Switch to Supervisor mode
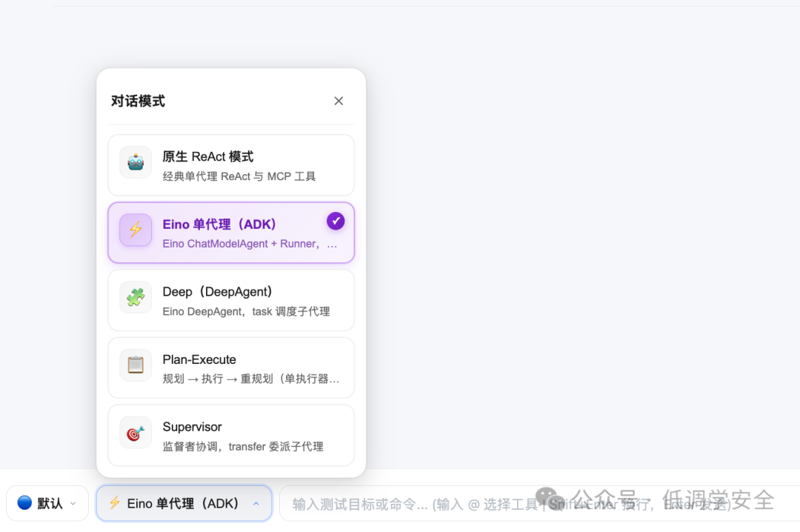 (231, 436)
